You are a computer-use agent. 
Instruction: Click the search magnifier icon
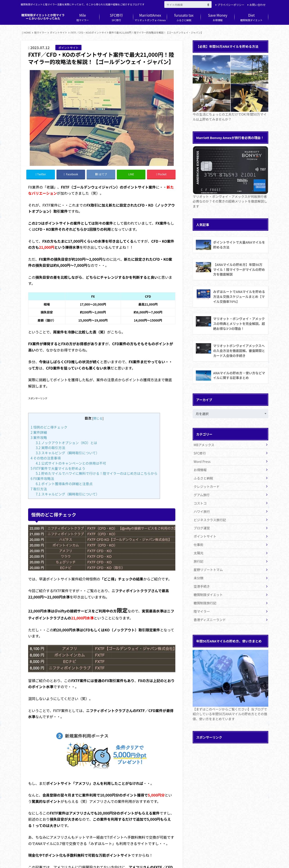coord(208,5)
